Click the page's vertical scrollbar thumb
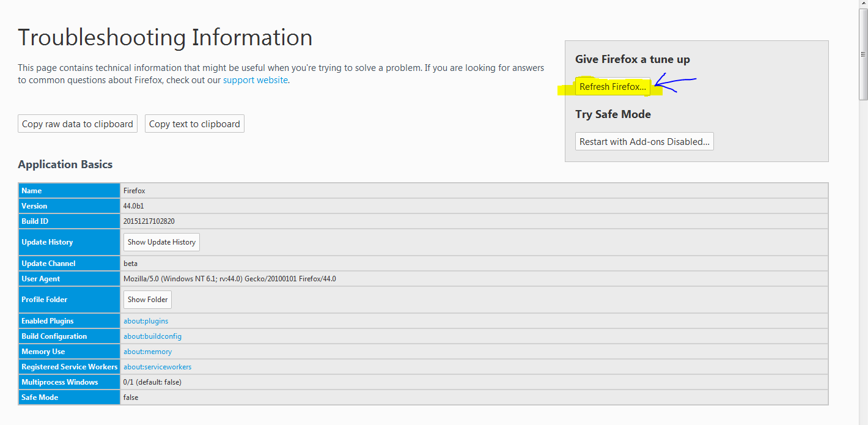The height and width of the screenshot is (425, 868). pos(863,55)
